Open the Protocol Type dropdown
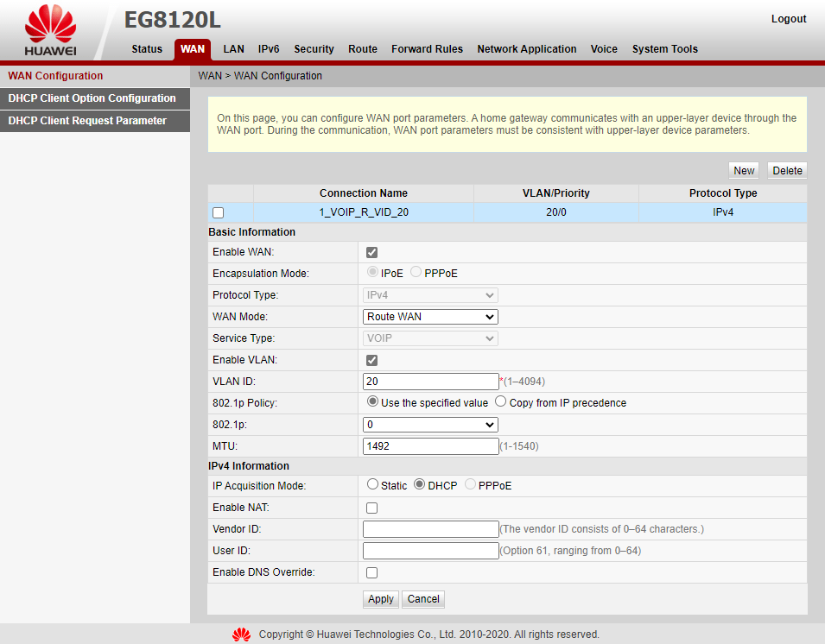 (430, 295)
